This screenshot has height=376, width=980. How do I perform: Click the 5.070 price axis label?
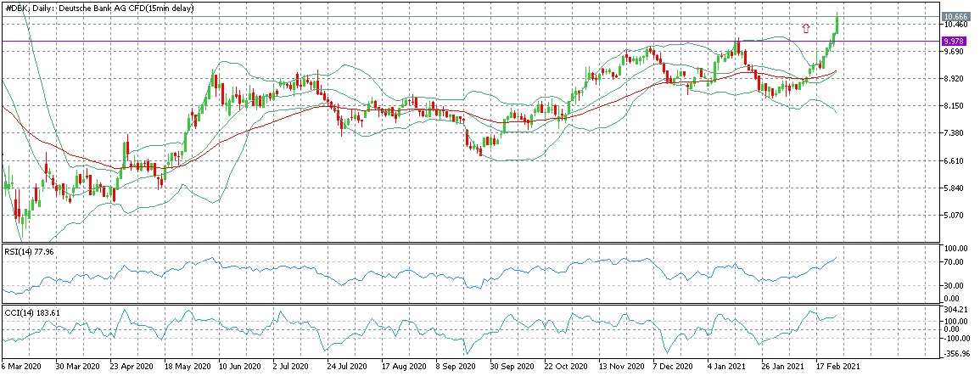[953, 216]
